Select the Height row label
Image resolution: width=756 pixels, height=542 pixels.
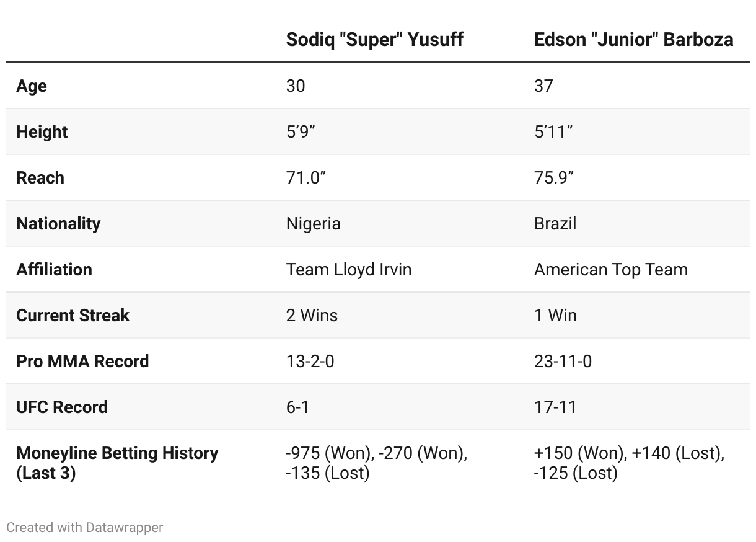click(42, 131)
